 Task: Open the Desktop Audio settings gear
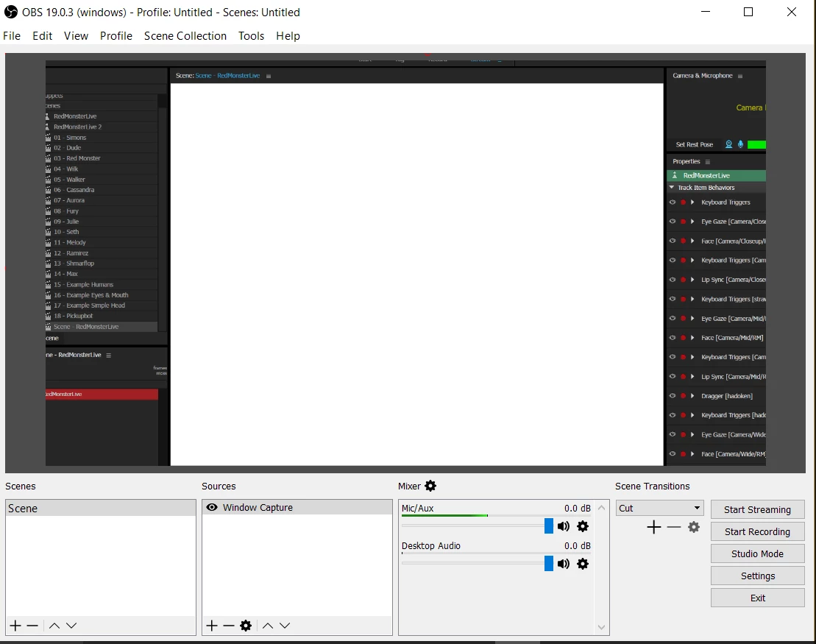pyautogui.click(x=583, y=564)
